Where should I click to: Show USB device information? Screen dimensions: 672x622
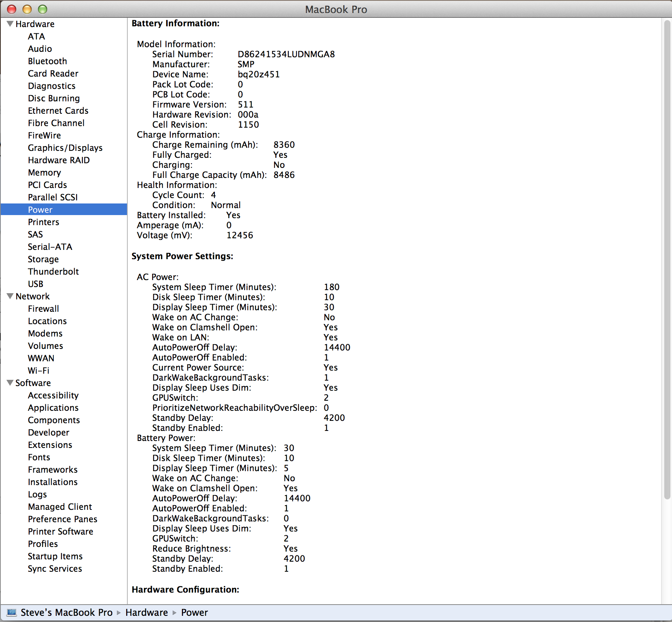coord(36,284)
